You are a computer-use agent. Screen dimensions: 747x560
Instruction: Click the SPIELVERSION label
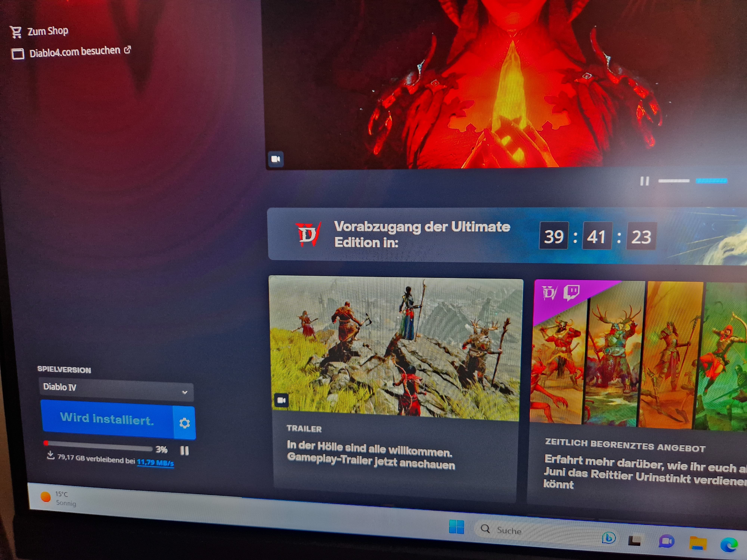coord(64,369)
